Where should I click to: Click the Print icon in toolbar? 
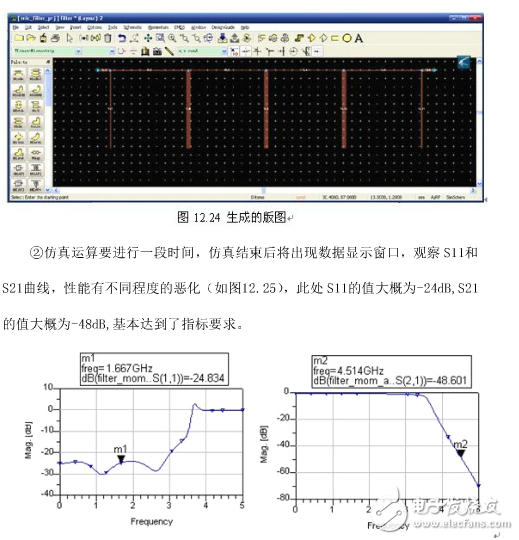tap(55, 38)
